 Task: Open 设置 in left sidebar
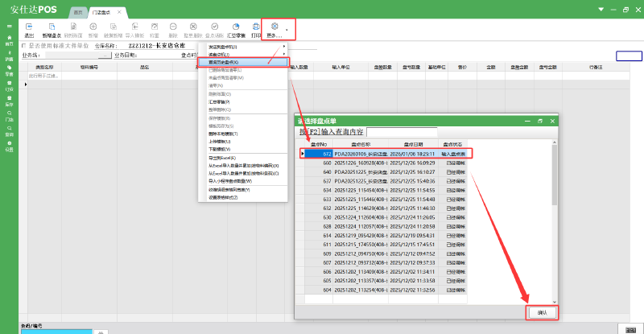9,146
